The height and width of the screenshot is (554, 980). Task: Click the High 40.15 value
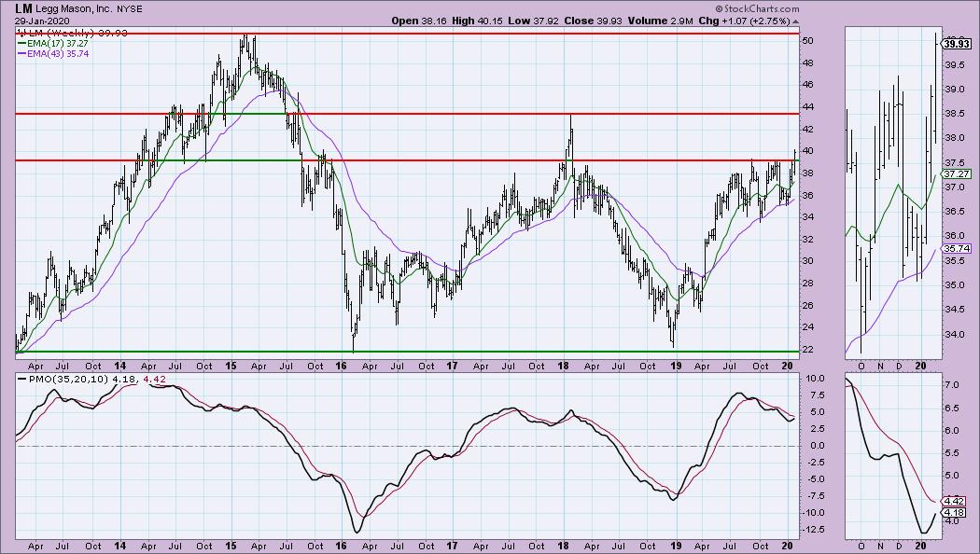pos(478,21)
